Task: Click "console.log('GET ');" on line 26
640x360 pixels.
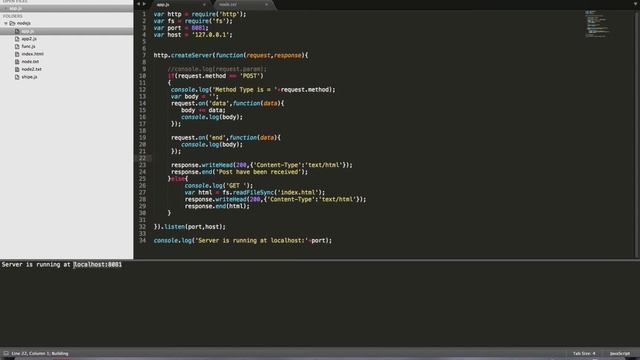Action: point(219,185)
